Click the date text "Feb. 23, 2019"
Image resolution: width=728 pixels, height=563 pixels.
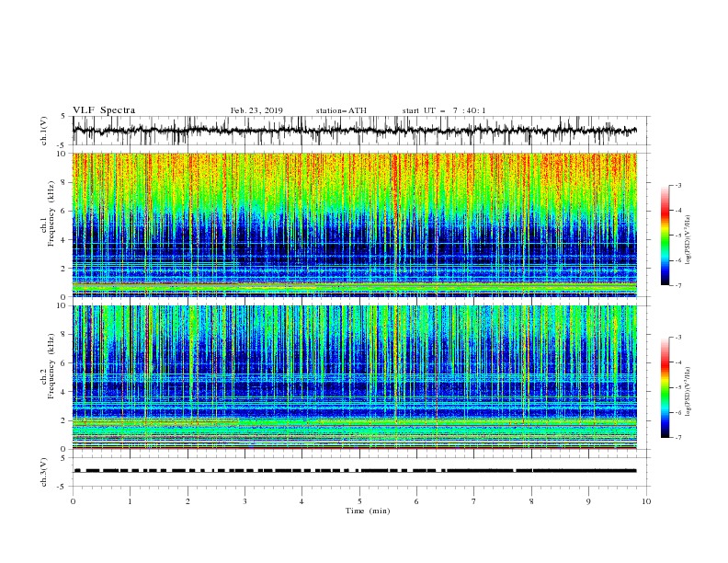tap(256, 110)
